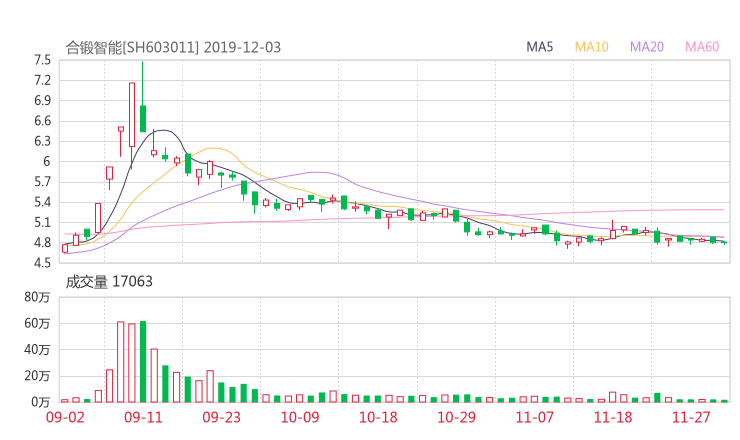Select the 09-02 date on the axis

64,417
